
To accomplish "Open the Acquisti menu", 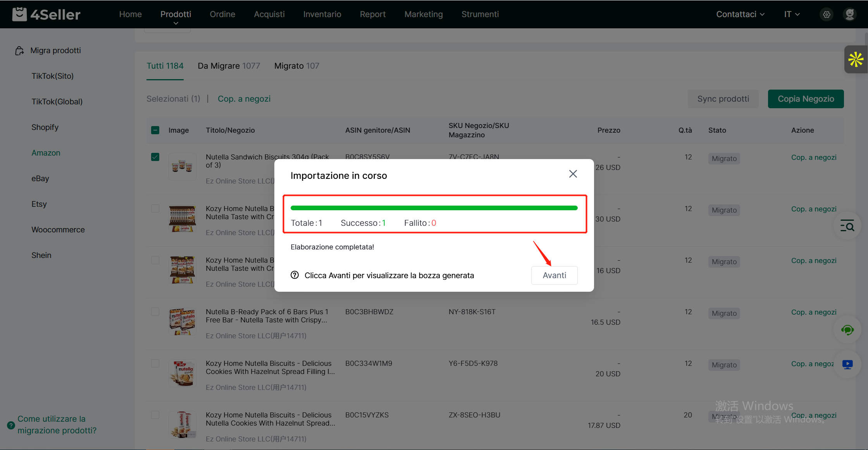I will tap(269, 14).
